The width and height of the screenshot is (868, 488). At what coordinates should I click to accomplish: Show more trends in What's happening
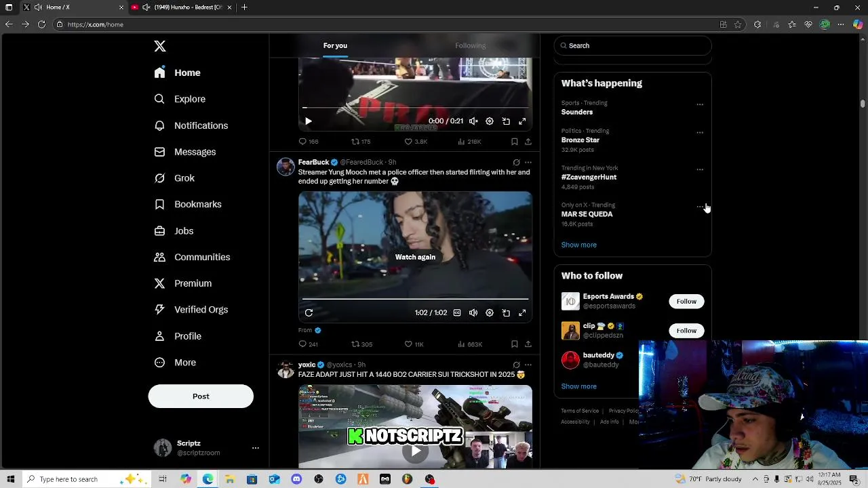click(578, 245)
